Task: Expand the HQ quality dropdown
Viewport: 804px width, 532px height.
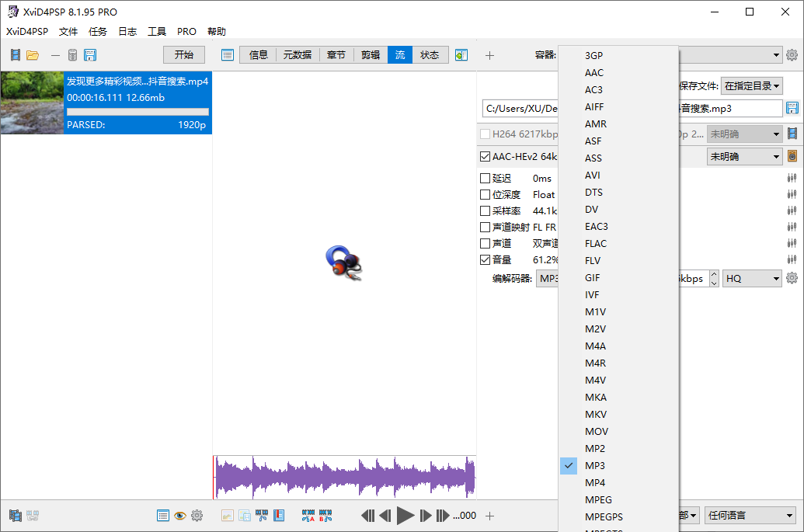Action: click(752, 278)
